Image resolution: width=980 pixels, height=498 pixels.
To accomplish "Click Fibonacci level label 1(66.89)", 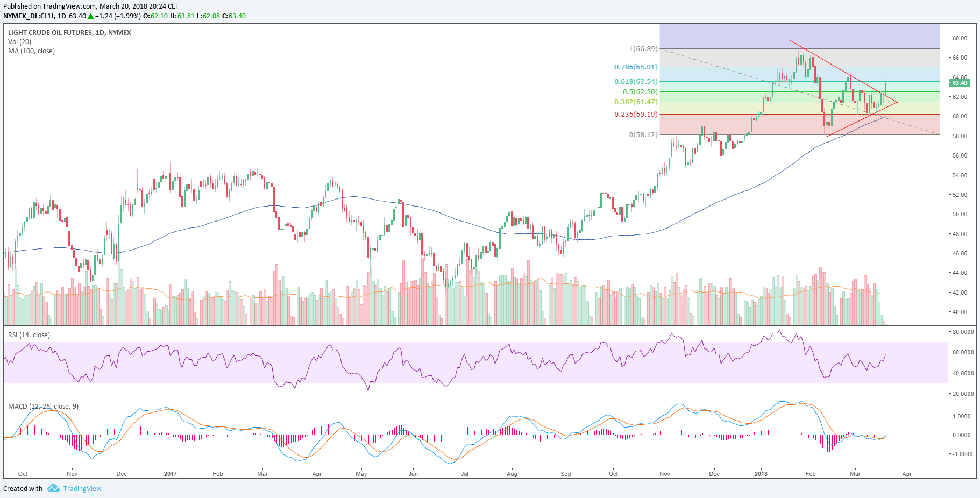I will (643, 48).
